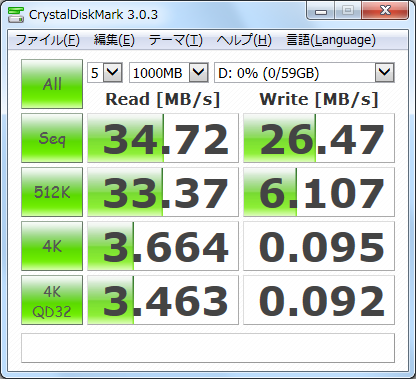Expand the drive selector D: 0% (0/59GB)

pyautogui.click(x=385, y=72)
